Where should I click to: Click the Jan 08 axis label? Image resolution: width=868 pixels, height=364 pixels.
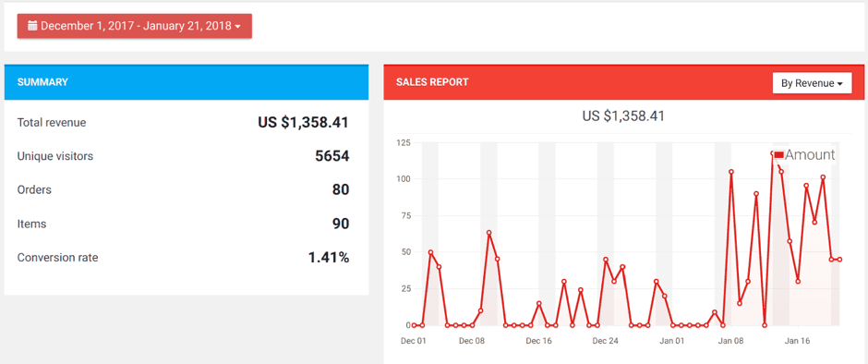click(x=730, y=341)
